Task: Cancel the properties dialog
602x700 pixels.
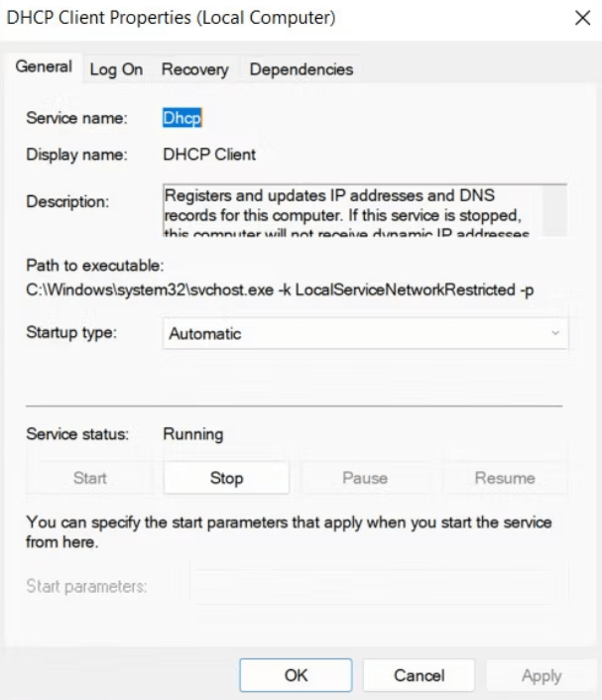Action: click(419, 675)
